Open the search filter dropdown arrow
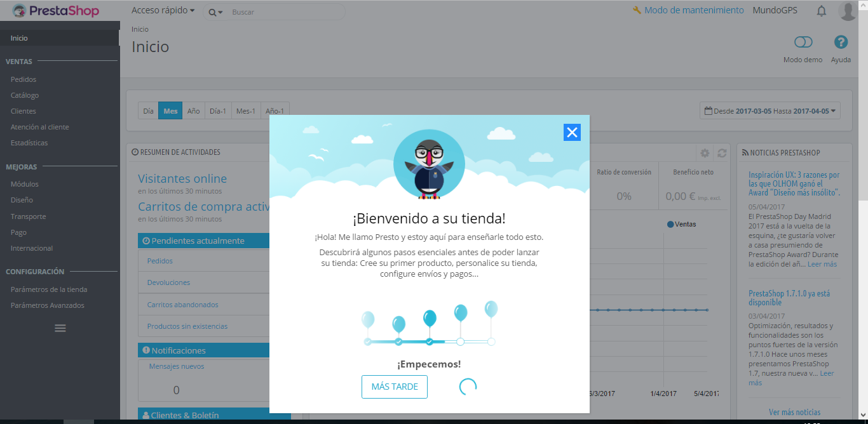The height and width of the screenshot is (424, 868). click(220, 13)
